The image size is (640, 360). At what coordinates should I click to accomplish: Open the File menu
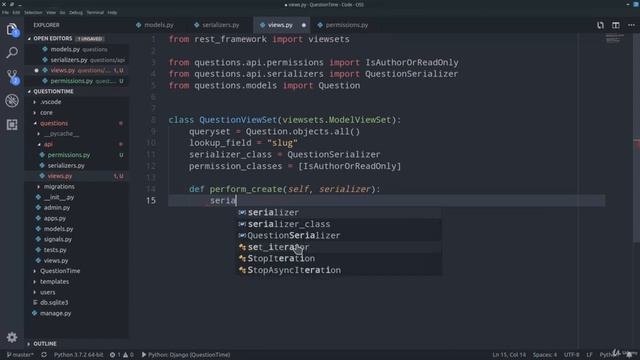5,13
